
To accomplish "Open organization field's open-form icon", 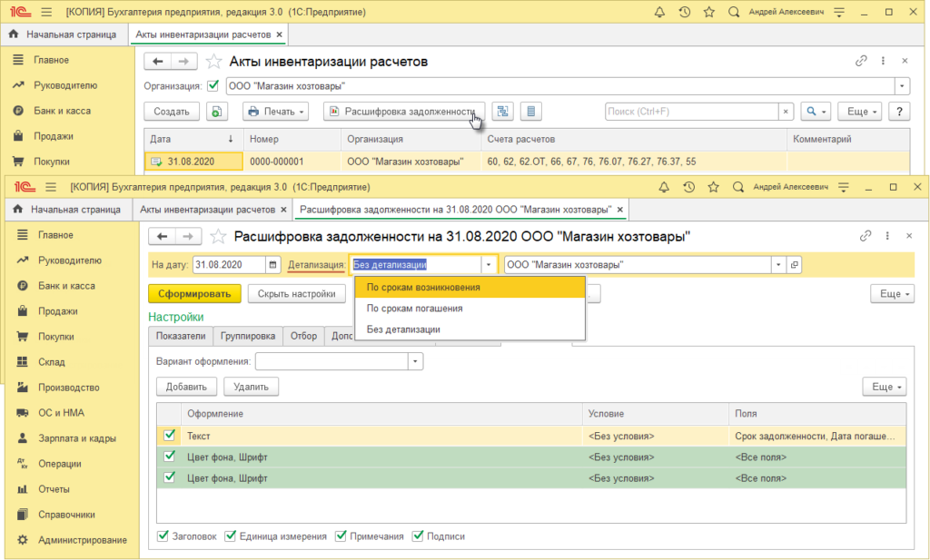I will click(x=795, y=265).
